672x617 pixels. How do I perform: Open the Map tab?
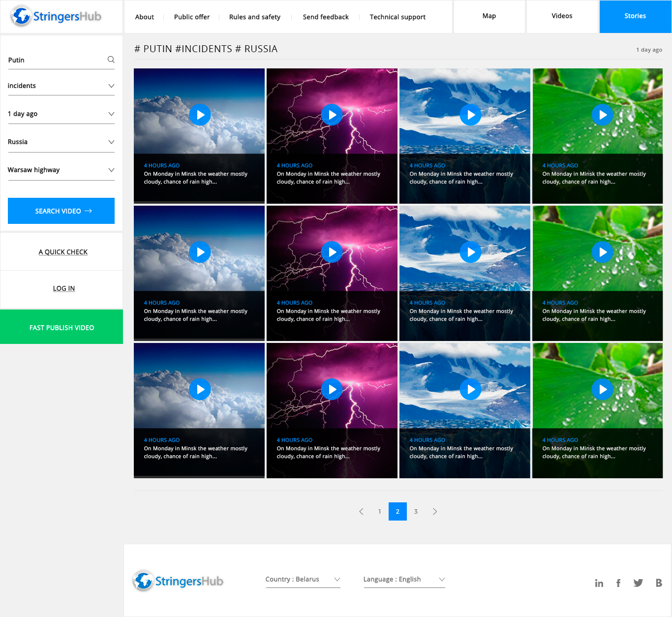coord(489,16)
